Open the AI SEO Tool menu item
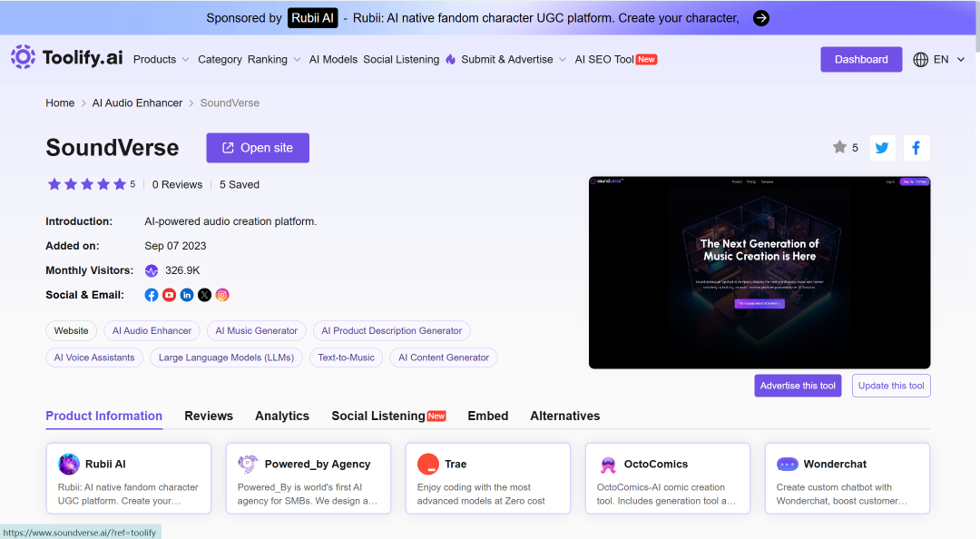 [615, 59]
